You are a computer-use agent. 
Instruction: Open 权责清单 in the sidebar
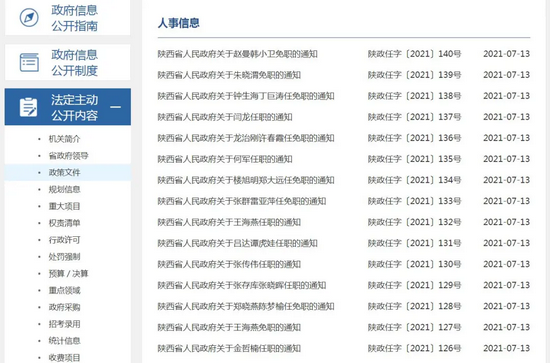pos(64,223)
